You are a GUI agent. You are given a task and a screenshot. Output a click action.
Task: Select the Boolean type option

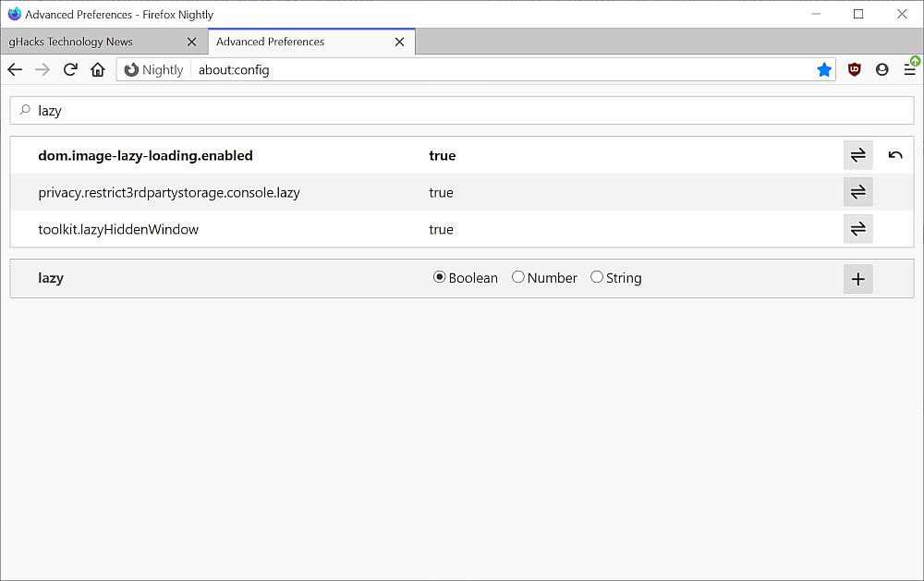point(440,278)
